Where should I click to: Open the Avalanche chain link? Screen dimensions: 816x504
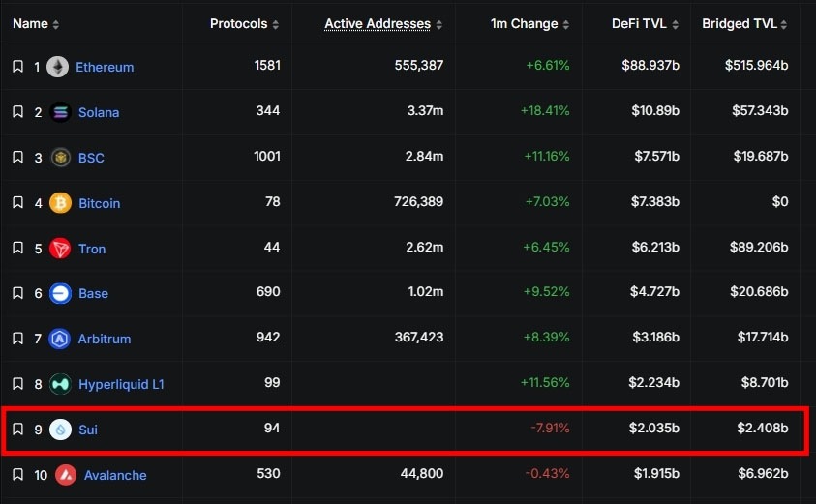pyautogui.click(x=115, y=475)
